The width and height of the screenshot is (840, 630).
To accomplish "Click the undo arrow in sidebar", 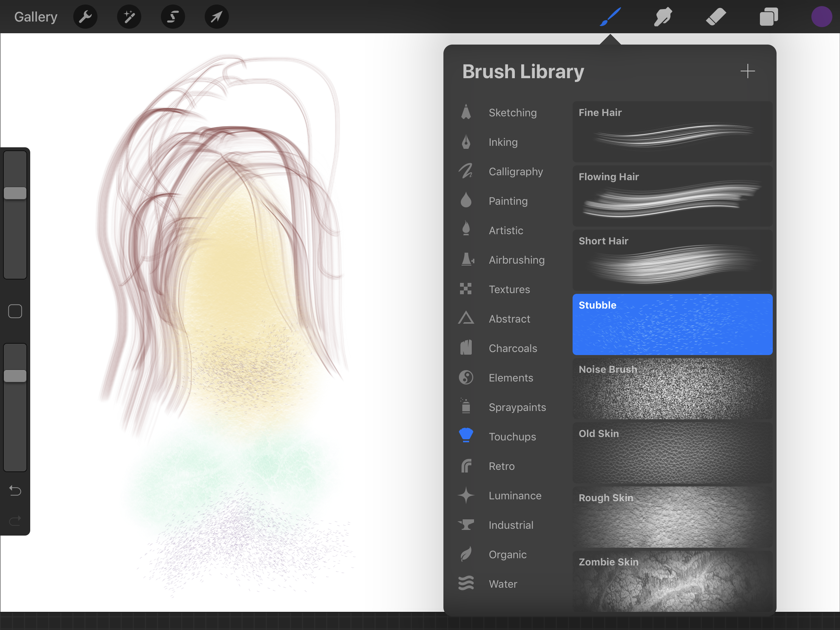I will (15, 491).
